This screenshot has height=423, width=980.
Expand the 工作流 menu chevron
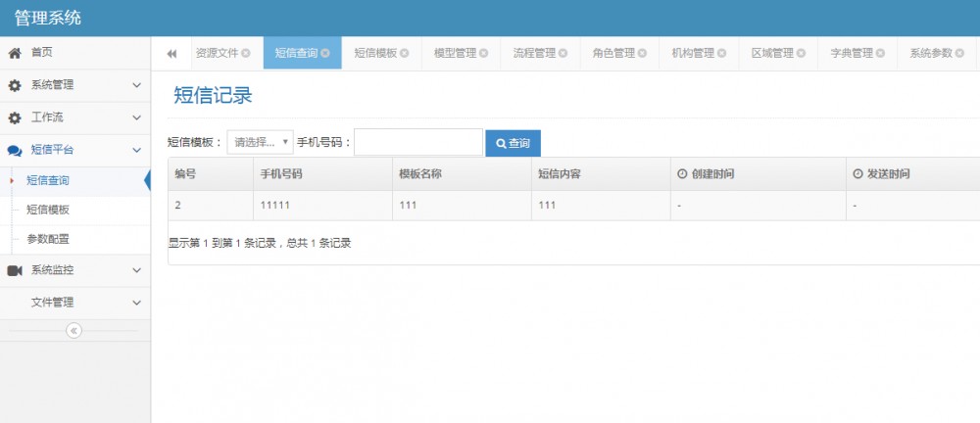(x=137, y=118)
